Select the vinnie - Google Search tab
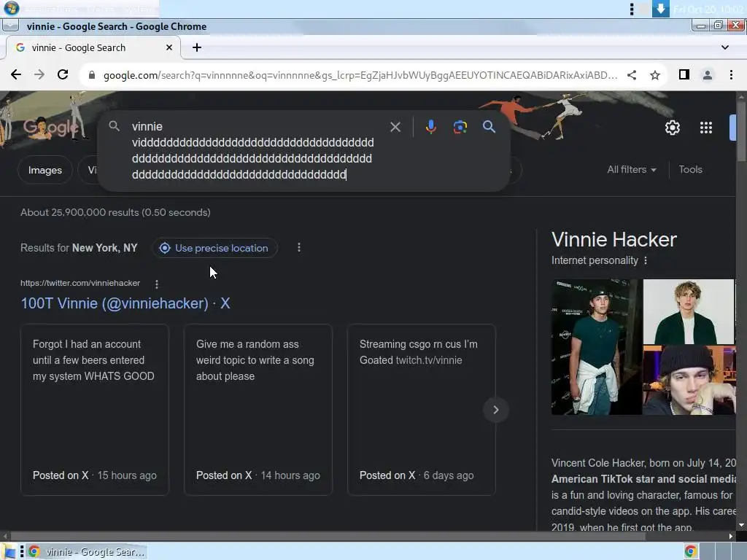This screenshot has height=560, width=747. (x=93, y=47)
